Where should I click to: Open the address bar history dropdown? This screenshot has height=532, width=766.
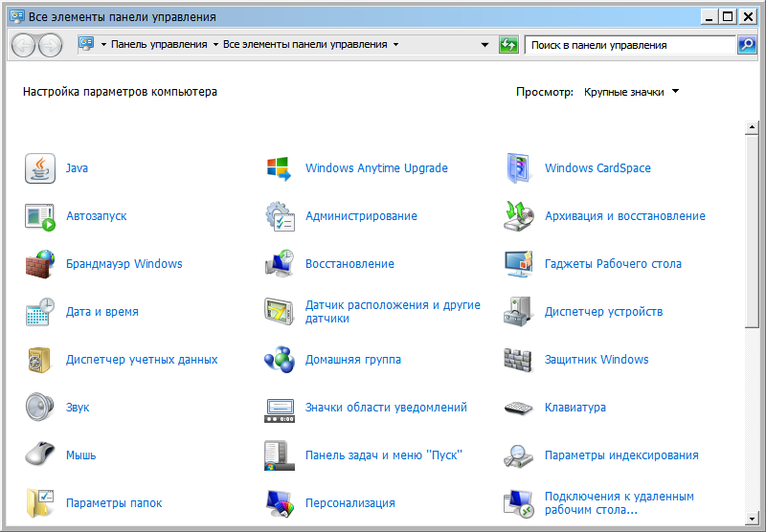pyautogui.click(x=484, y=45)
